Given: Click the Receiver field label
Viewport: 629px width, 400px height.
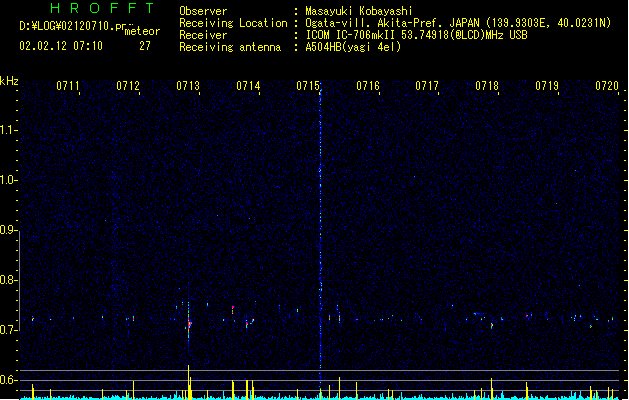Looking at the screenshot, I should coord(203,35).
